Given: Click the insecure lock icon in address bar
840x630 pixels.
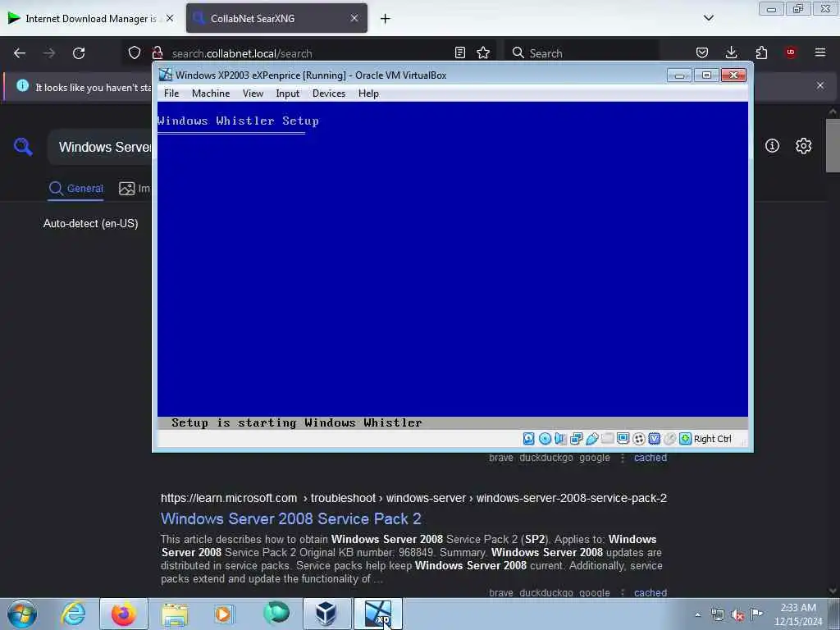Looking at the screenshot, I should (157, 52).
